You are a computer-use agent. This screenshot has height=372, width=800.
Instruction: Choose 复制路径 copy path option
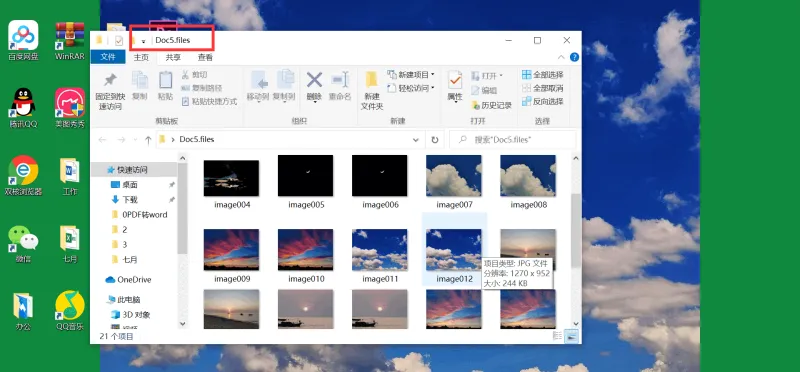click(x=202, y=88)
